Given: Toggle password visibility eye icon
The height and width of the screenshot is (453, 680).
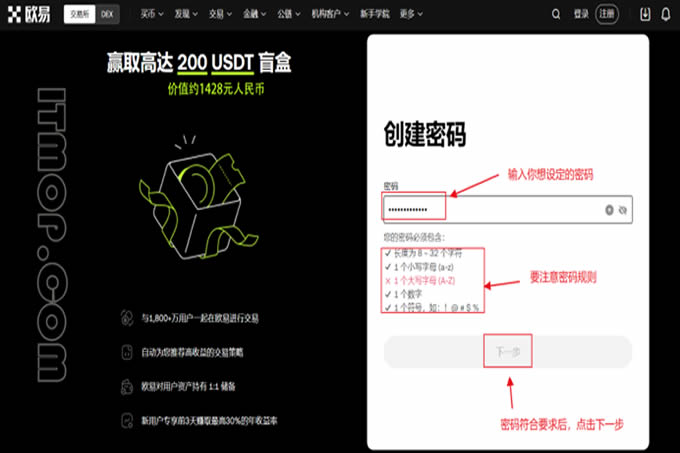Looking at the screenshot, I should [622, 209].
